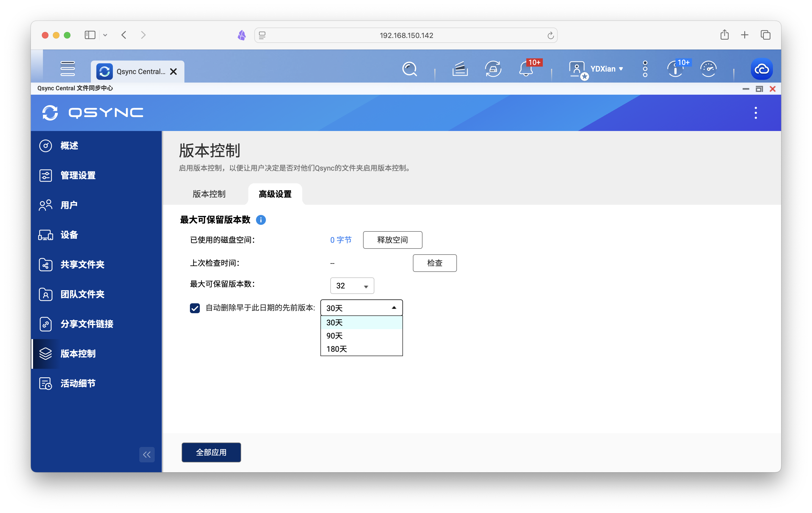
Task: Open the external devices icon
Action: pos(493,69)
